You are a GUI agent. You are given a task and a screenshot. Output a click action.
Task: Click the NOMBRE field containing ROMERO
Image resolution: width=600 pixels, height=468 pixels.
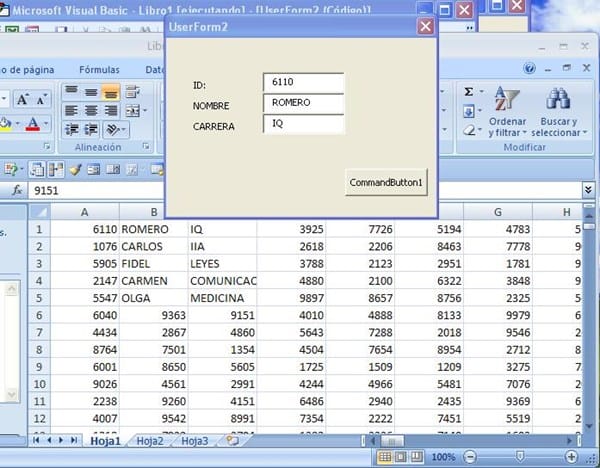point(304,103)
